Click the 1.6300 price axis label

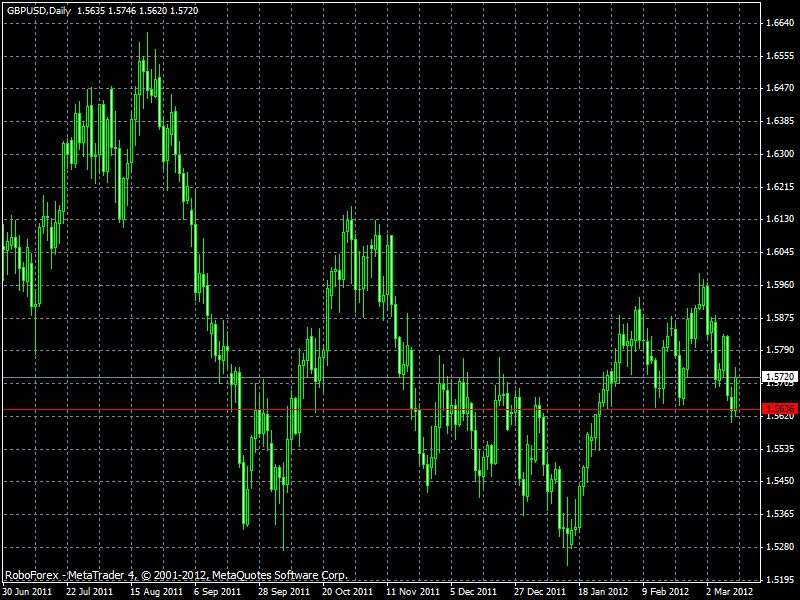pos(780,154)
